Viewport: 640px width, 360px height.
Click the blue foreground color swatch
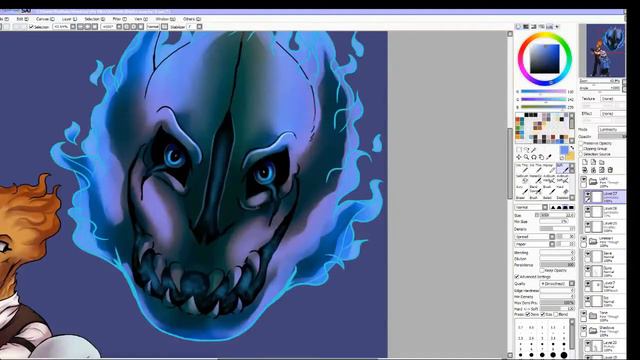[x=564, y=150]
